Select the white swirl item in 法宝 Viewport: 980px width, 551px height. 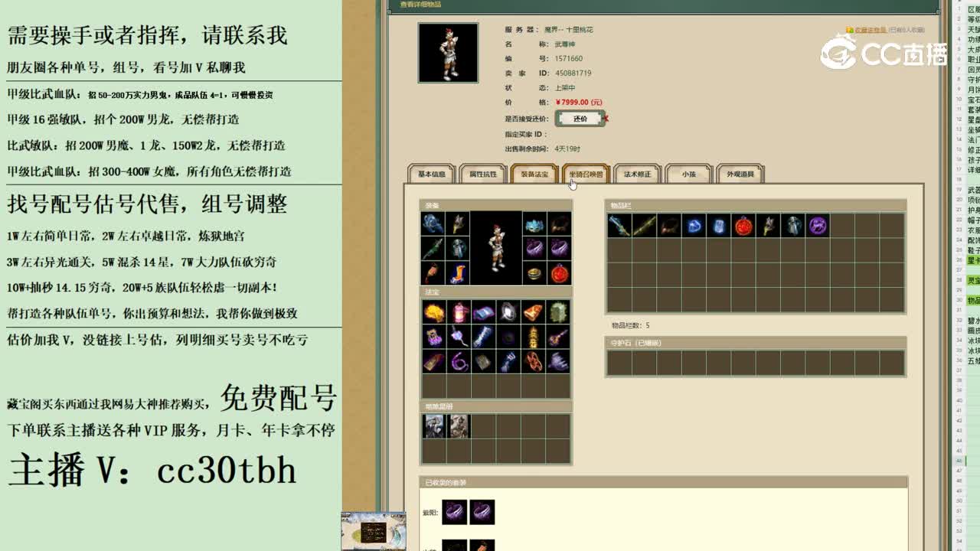pyautogui.click(x=508, y=311)
